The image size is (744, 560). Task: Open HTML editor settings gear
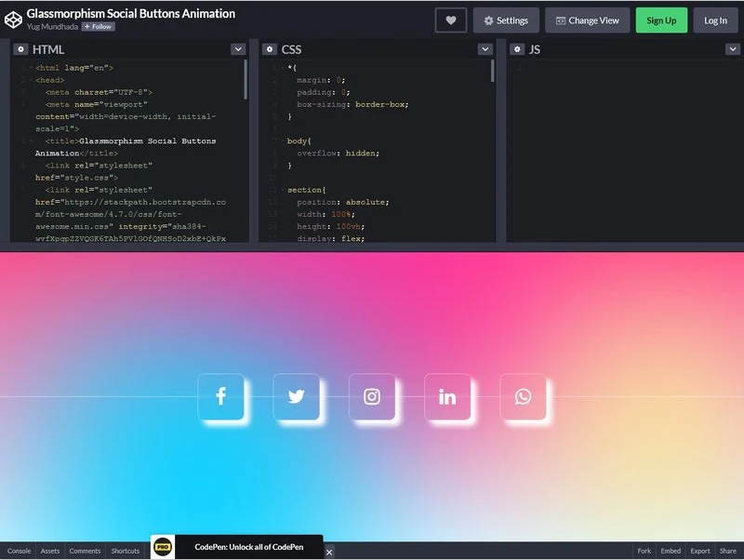coord(20,49)
